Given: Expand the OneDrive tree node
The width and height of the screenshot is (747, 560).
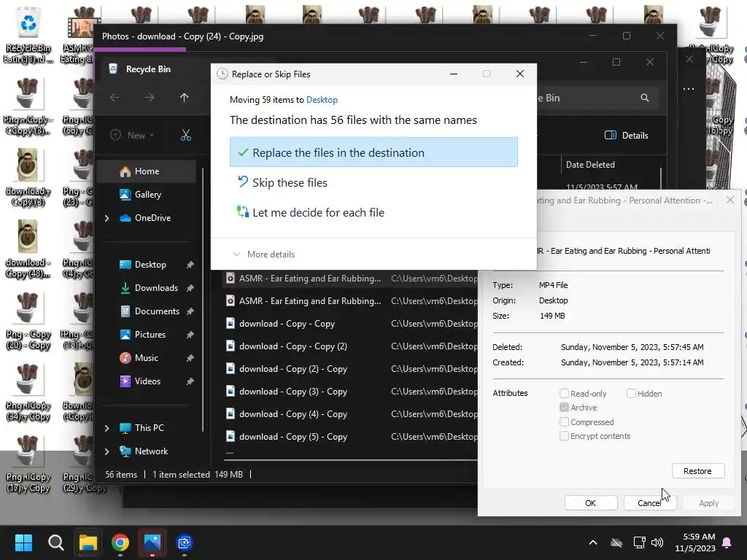Looking at the screenshot, I should [107, 218].
